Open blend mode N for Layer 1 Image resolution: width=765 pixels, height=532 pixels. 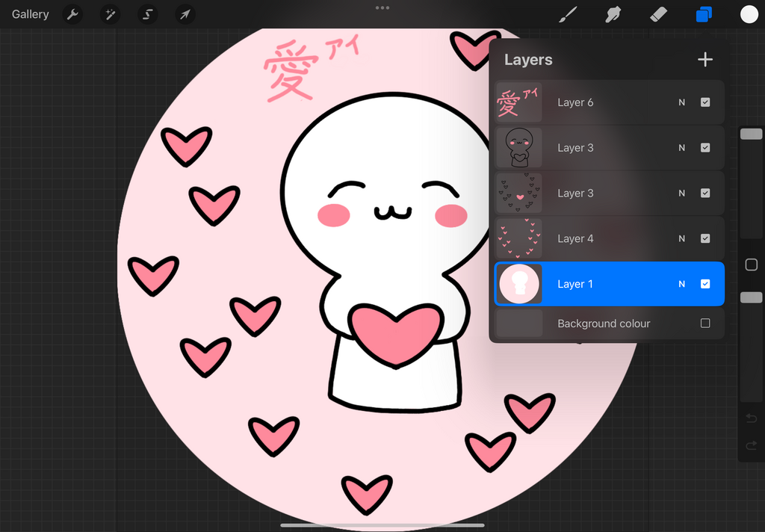point(681,284)
